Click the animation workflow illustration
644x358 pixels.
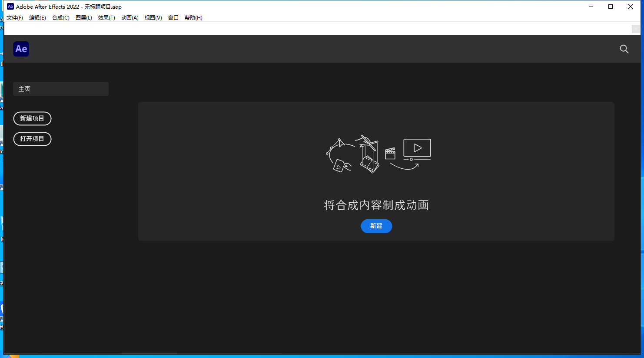[377, 154]
